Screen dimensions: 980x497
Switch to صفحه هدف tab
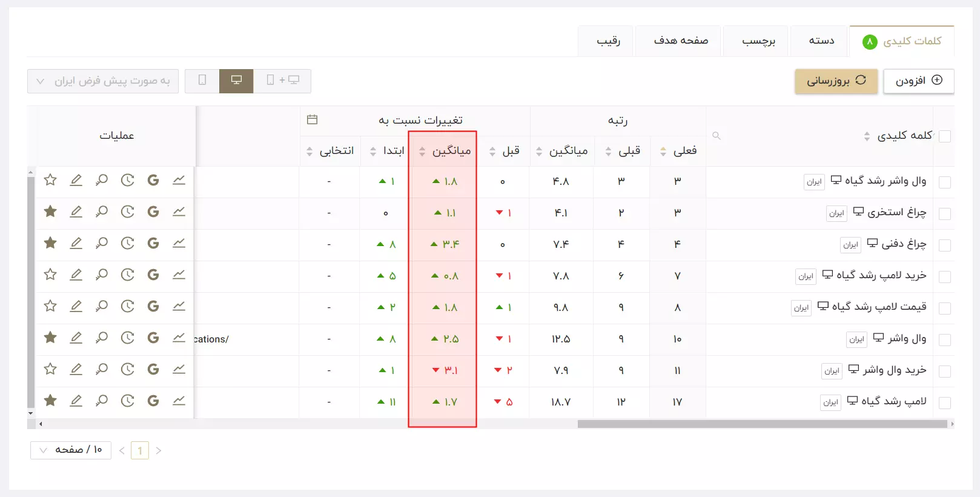click(x=678, y=41)
